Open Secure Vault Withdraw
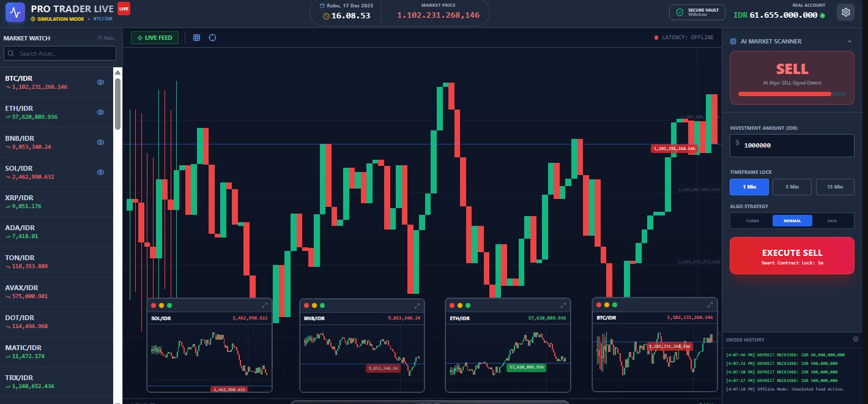This screenshot has width=868, height=404. [x=697, y=12]
